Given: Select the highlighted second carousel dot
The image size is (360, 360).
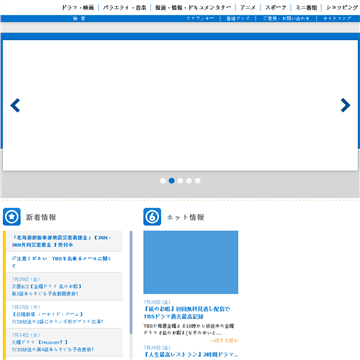Looking at the screenshot, I should pos(172,181).
